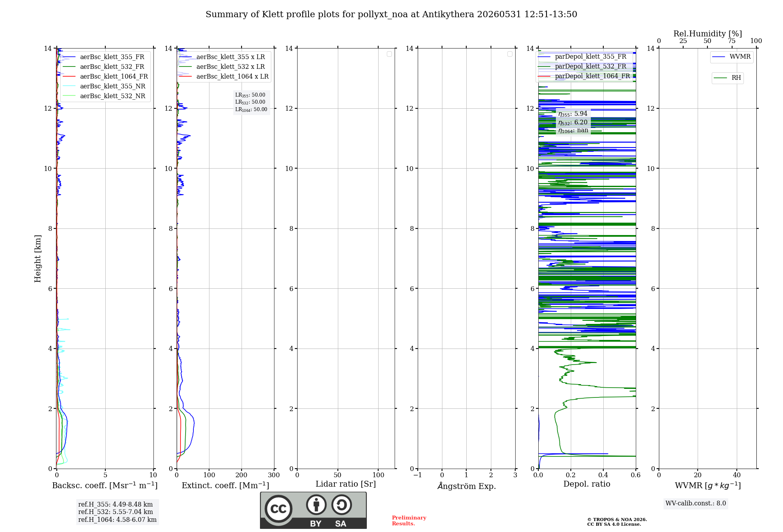Click the empty legend box in Lidar ratio panel

(x=389, y=54)
